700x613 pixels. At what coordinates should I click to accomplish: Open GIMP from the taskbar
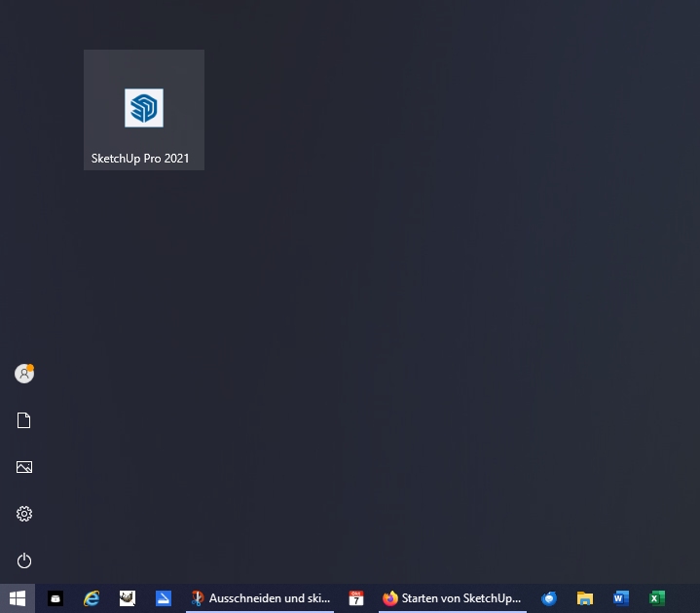tap(128, 598)
